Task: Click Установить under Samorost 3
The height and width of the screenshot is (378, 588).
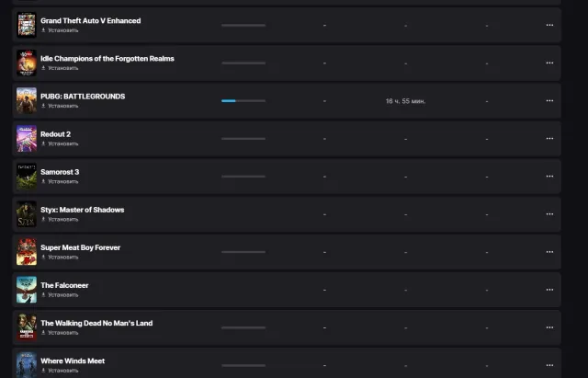Action: pos(60,182)
